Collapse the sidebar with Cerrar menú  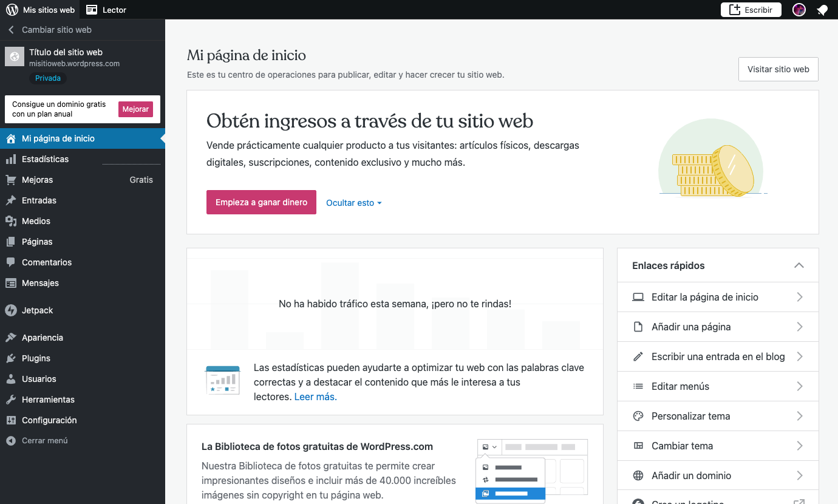43,440
